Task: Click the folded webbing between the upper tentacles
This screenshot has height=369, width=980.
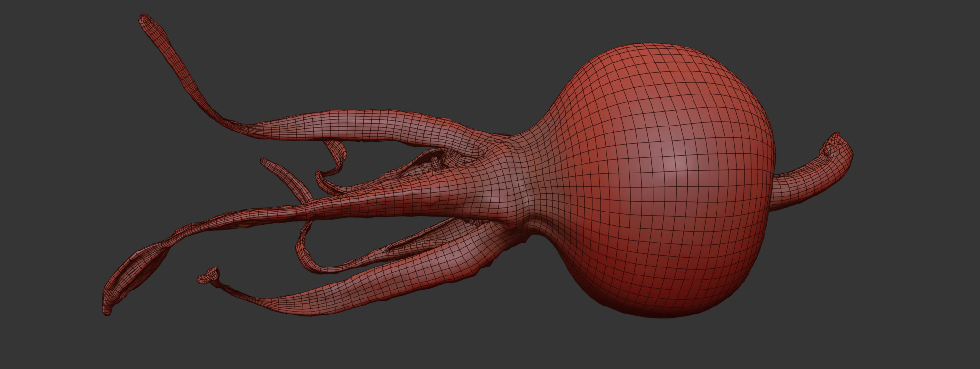Action: tap(433, 162)
